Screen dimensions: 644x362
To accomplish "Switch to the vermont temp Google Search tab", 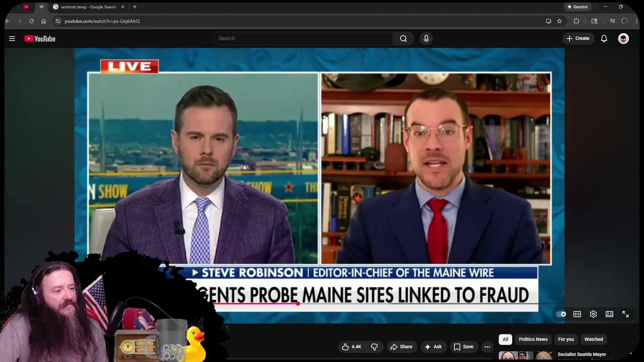I will coord(88,7).
